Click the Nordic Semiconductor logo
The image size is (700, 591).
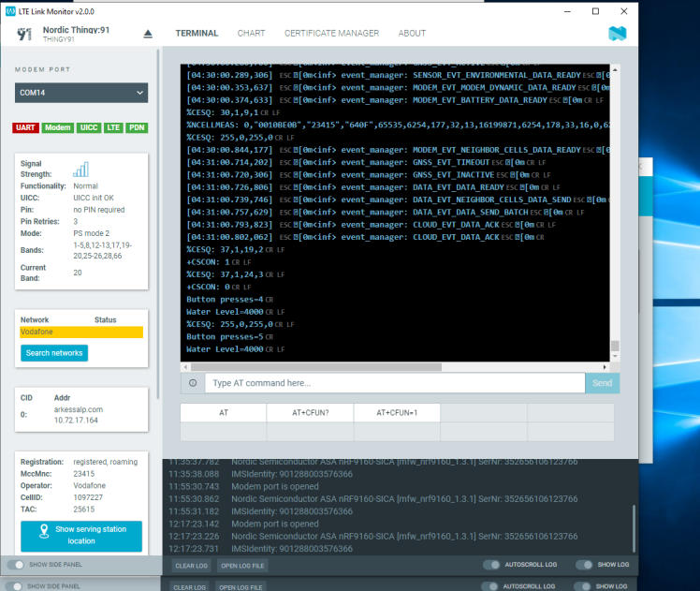click(616, 34)
